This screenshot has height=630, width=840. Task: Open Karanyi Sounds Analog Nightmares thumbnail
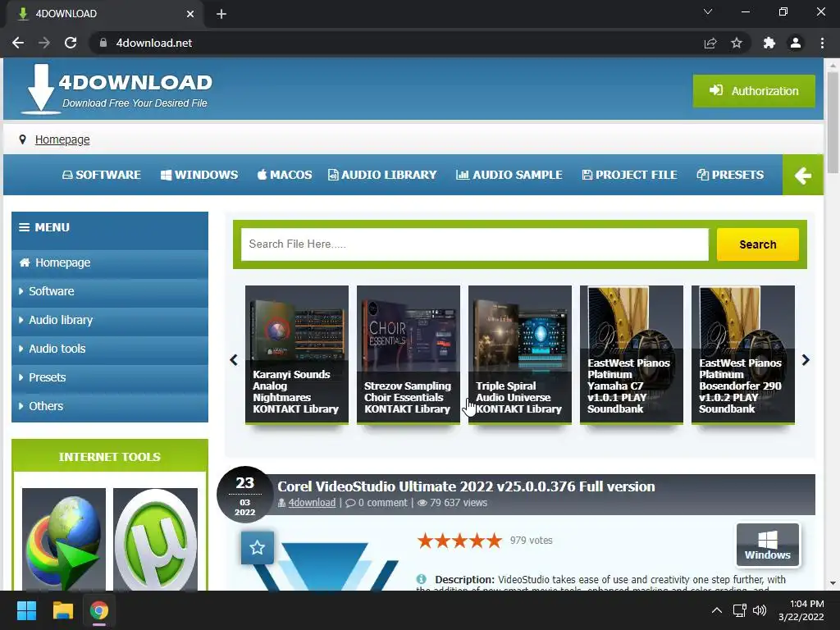point(297,354)
